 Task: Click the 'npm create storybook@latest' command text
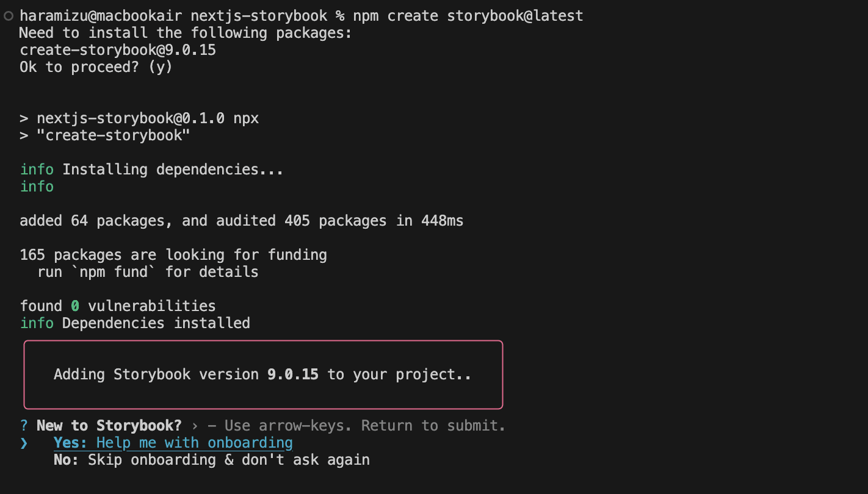(468, 16)
